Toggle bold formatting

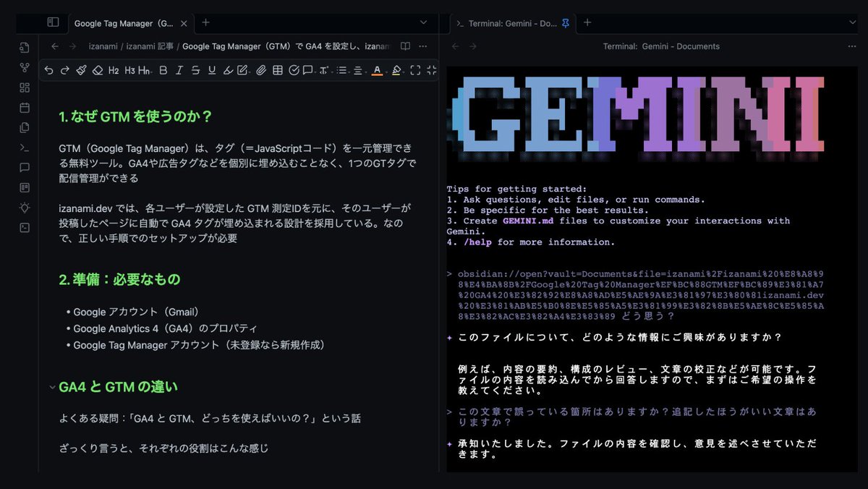pyautogui.click(x=163, y=70)
